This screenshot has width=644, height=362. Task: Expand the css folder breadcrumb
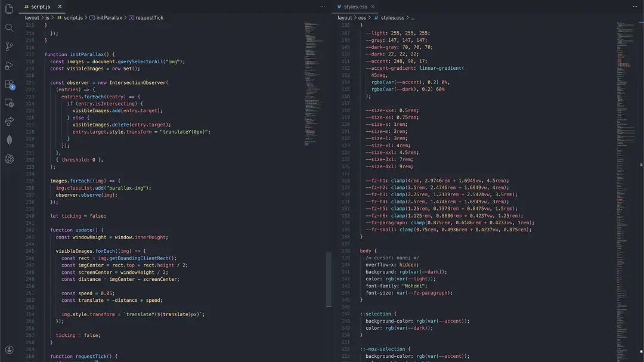[362, 18]
